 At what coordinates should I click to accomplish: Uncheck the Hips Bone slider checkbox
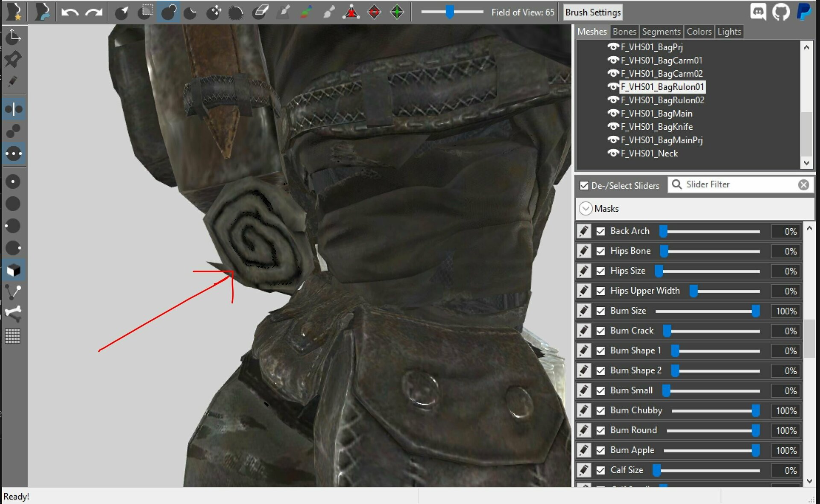(x=600, y=251)
